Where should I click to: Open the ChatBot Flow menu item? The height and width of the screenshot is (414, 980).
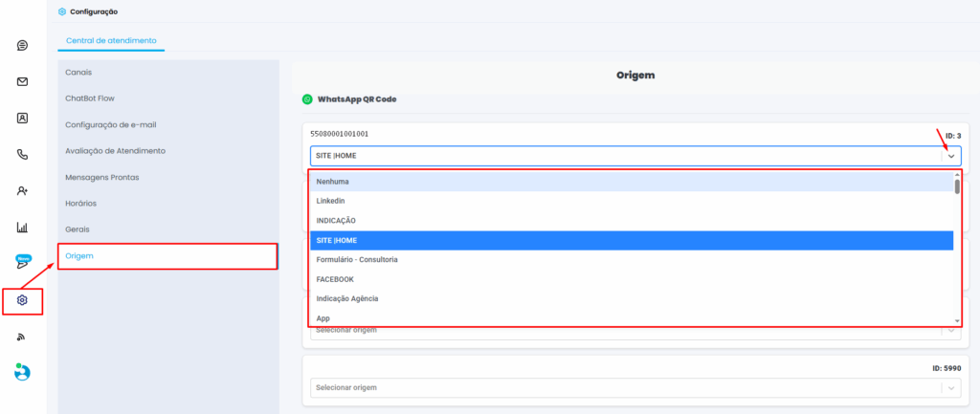[90, 98]
